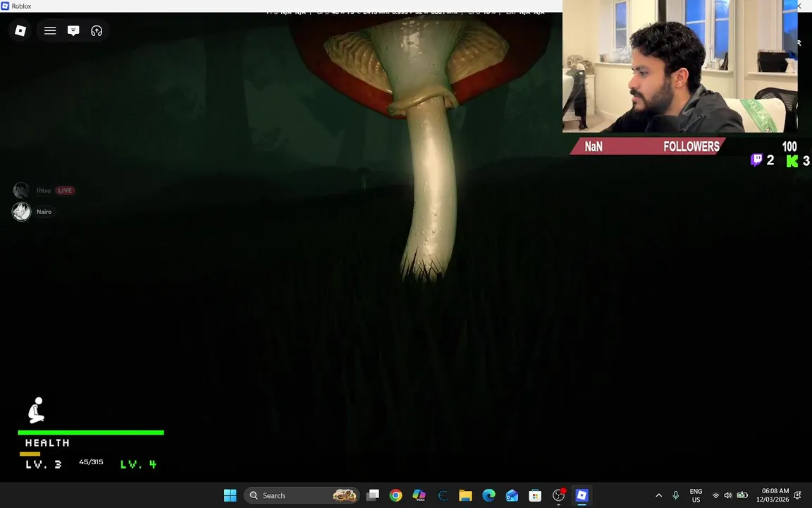Click the taskbar Search box

click(x=302, y=495)
